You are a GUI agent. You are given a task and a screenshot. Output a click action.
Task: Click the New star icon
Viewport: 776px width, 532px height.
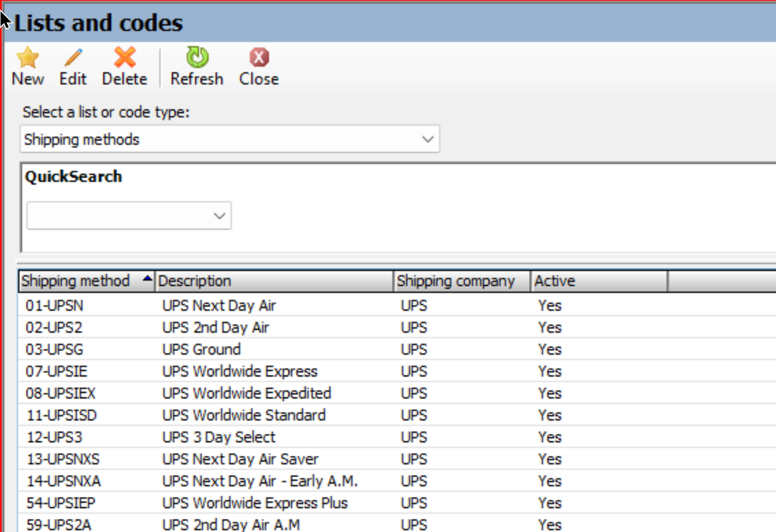tap(27, 57)
